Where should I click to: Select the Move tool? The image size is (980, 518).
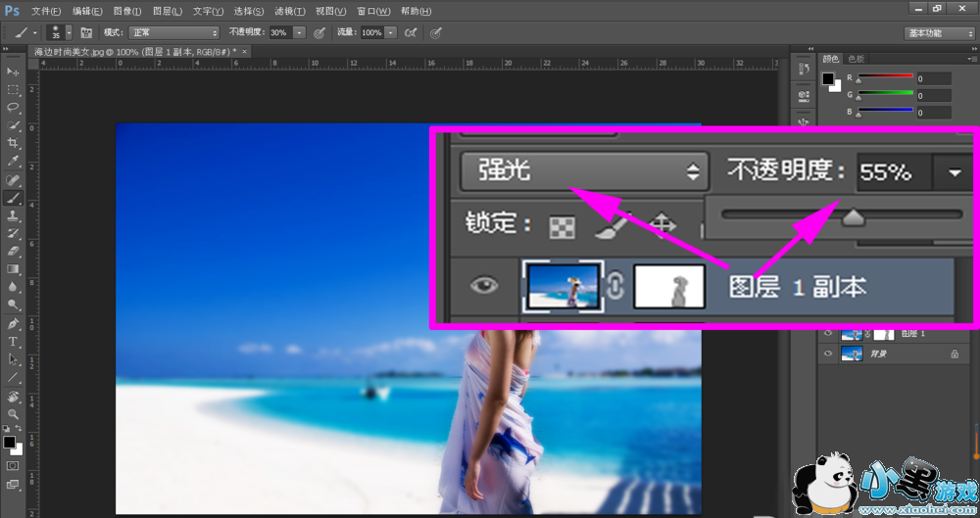[13, 72]
